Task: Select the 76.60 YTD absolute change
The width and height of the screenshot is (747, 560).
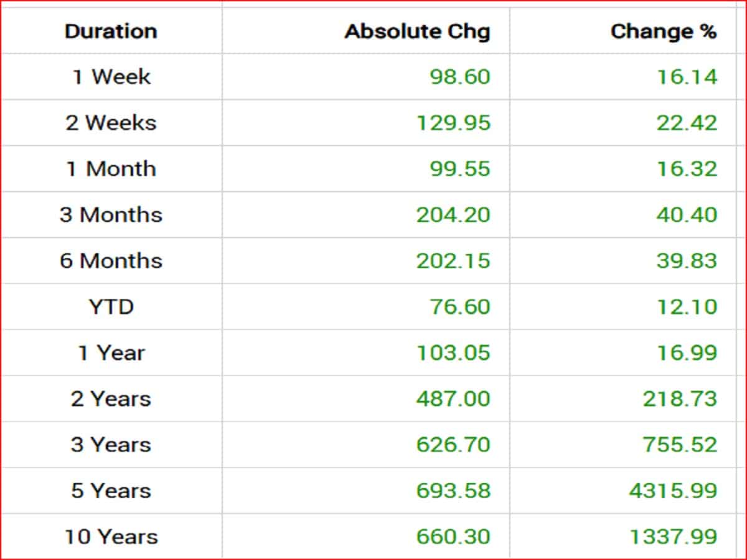Action: (459, 307)
